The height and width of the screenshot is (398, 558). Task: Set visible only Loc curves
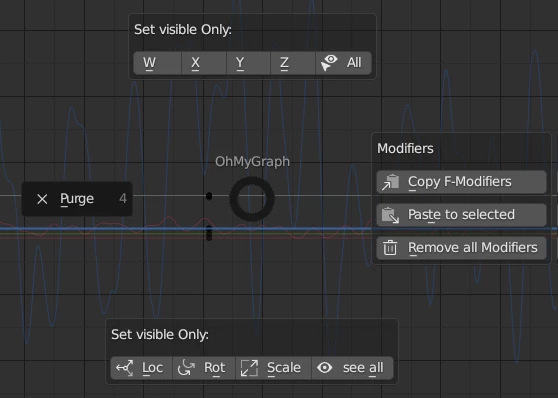(141, 368)
